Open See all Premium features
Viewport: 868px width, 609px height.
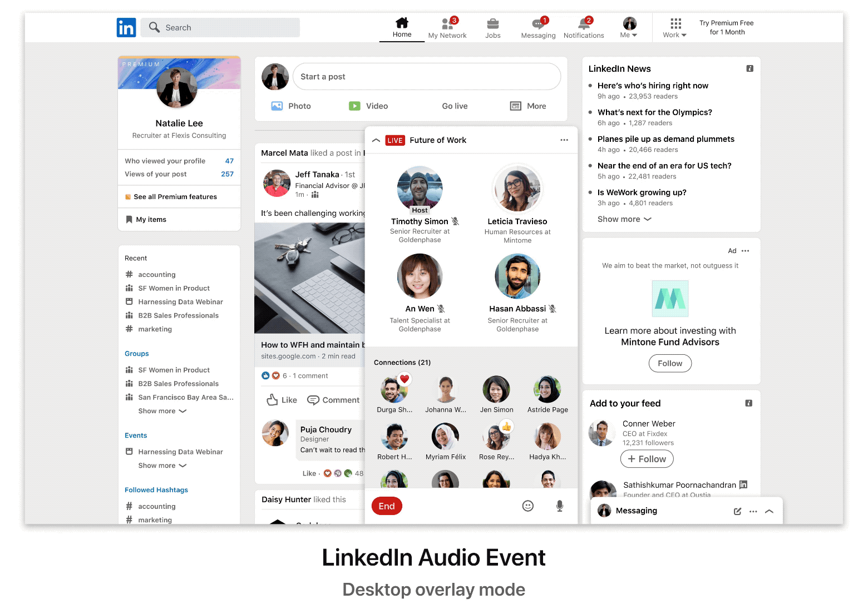point(176,196)
